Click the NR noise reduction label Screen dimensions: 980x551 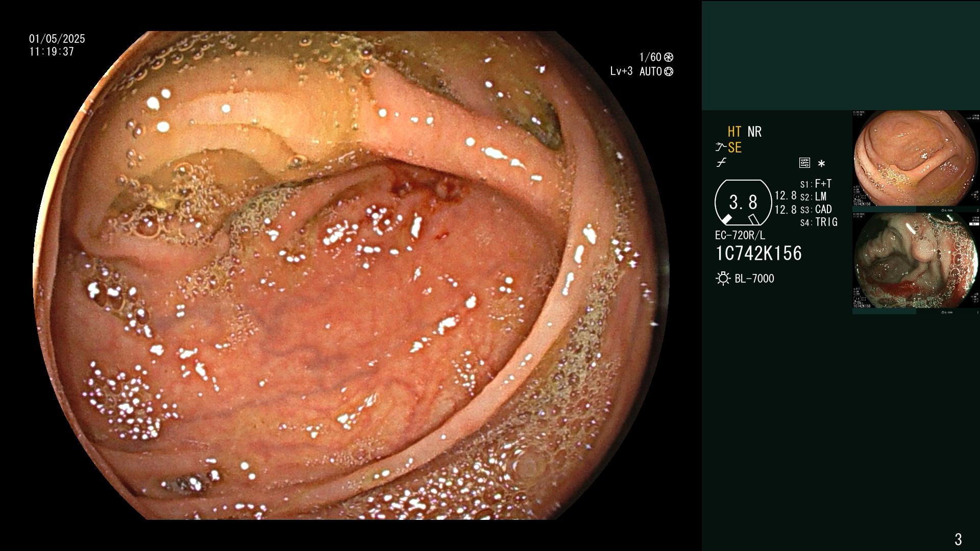click(754, 132)
